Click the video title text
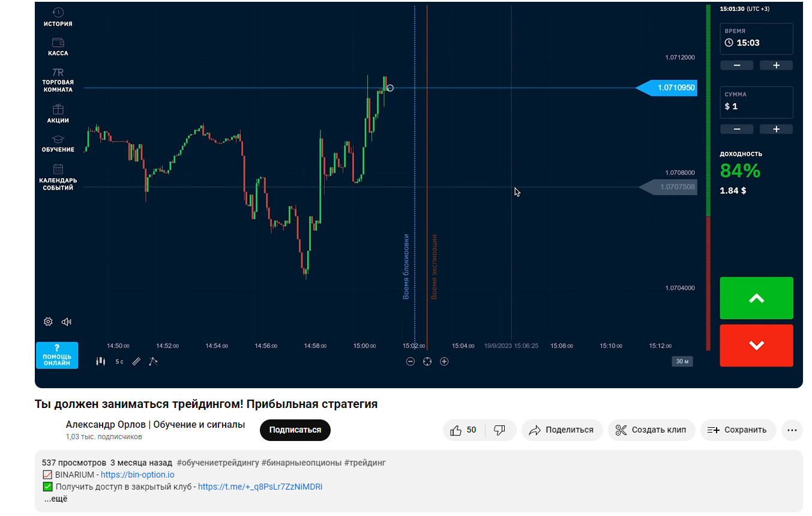 point(206,404)
